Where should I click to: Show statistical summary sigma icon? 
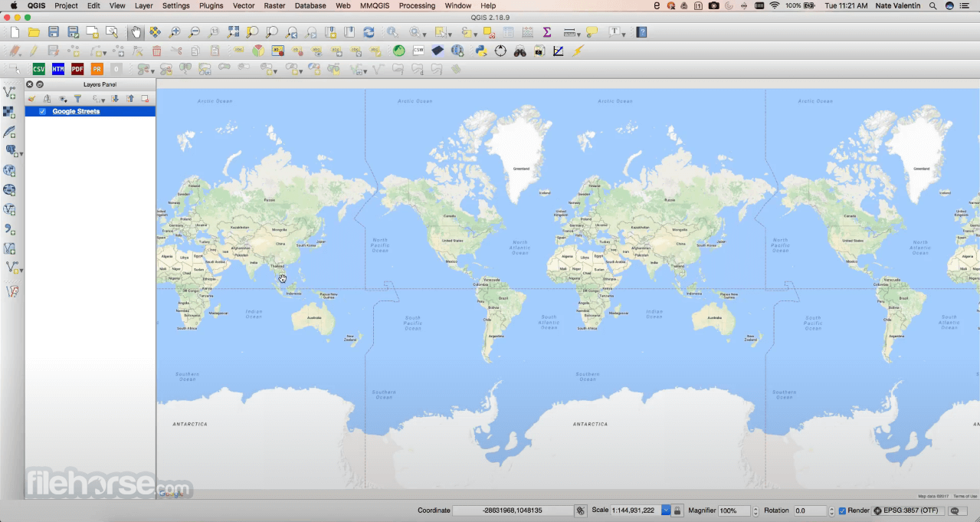point(546,32)
